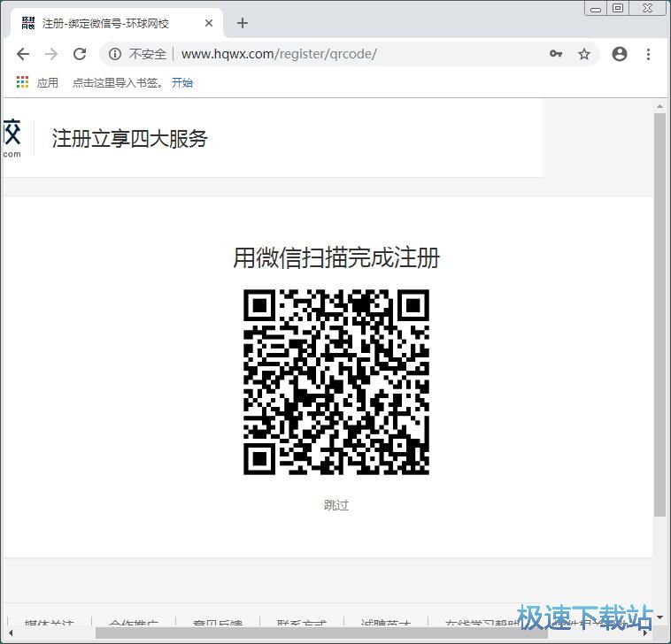Click the 不安全 security label
Viewport: 671px width, 644px height.
tap(147, 54)
